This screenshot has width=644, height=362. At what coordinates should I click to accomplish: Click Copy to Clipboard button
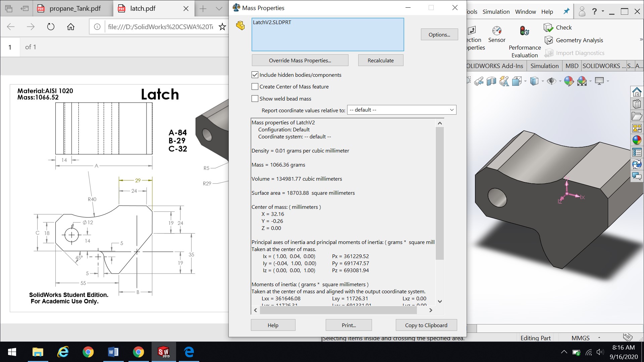[x=426, y=325]
